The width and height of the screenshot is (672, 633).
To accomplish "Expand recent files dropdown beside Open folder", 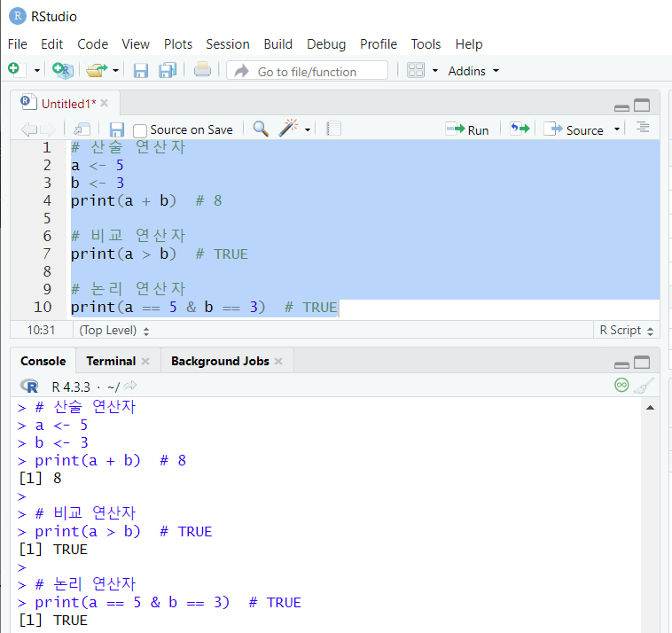I will coord(115,70).
